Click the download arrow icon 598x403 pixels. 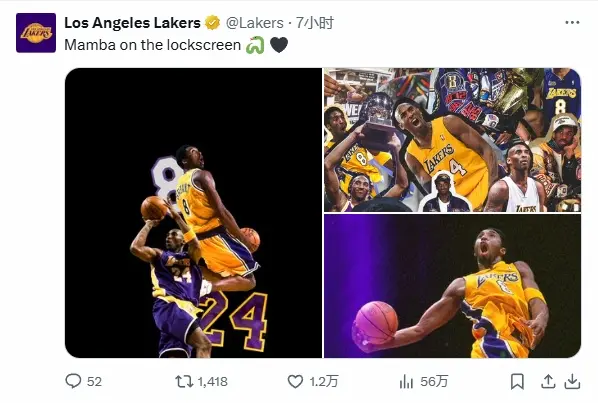tap(572, 381)
